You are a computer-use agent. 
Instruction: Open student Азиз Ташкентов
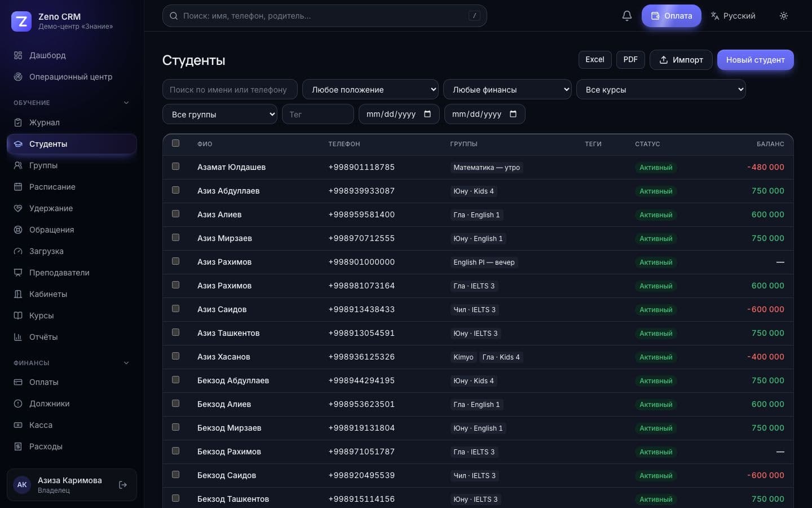[228, 333]
